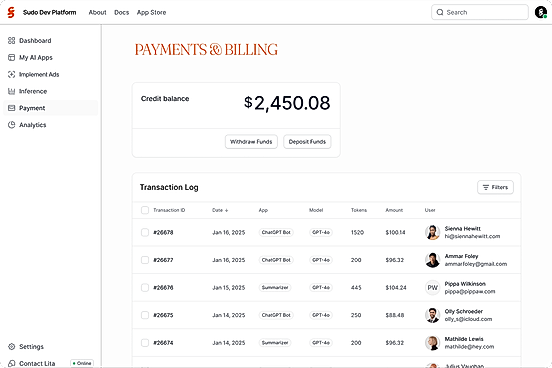552x368 pixels.
Task: Click the email hi@siennahewitt.com
Action: pos(472,236)
